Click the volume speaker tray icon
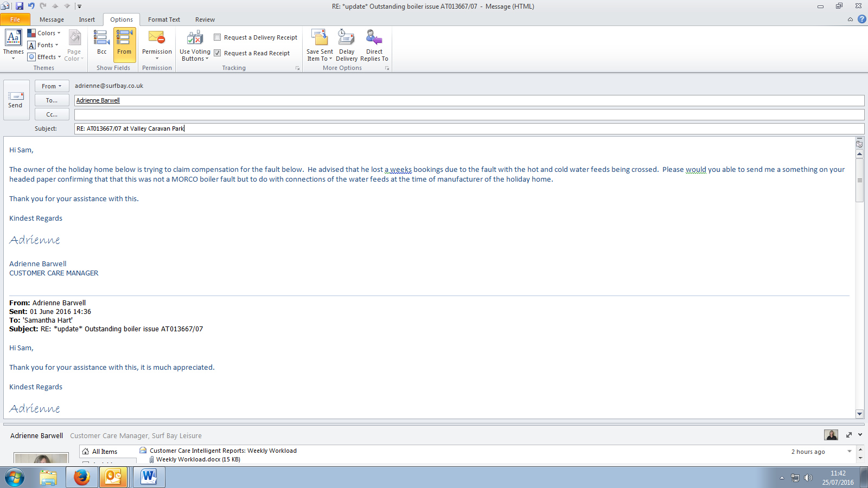 point(808,478)
